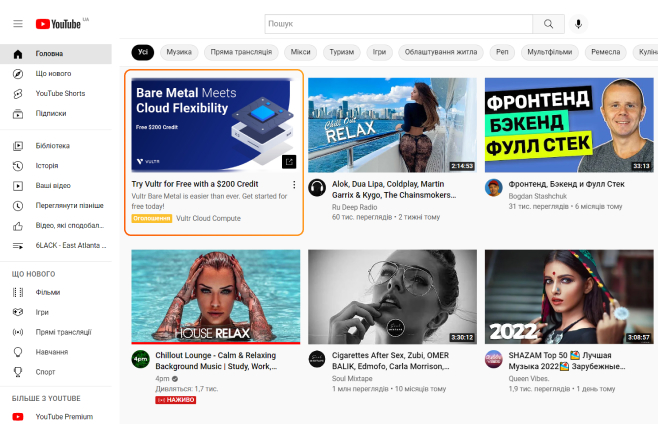Screen dimensions: 658x435
Task: Open the Queen Vibes channel name
Action: coord(529,379)
